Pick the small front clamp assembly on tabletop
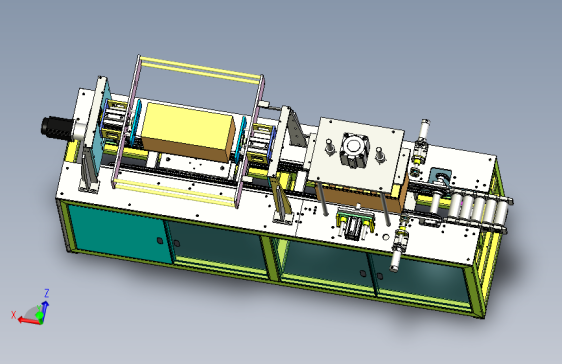The image size is (562, 364). tap(355, 222)
